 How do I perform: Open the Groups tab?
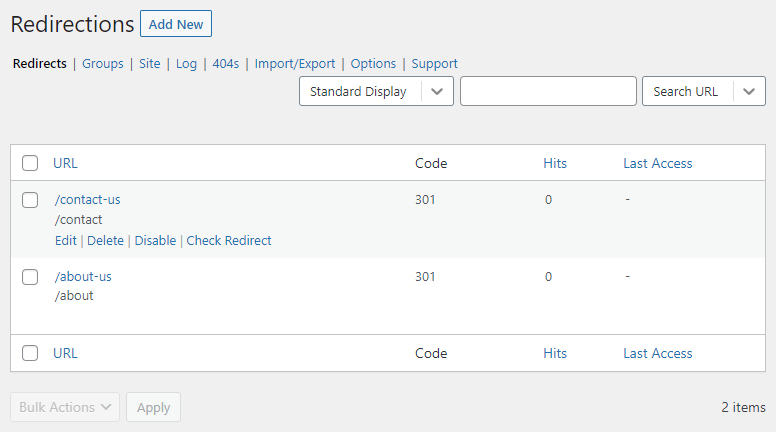tap(103, 63)
